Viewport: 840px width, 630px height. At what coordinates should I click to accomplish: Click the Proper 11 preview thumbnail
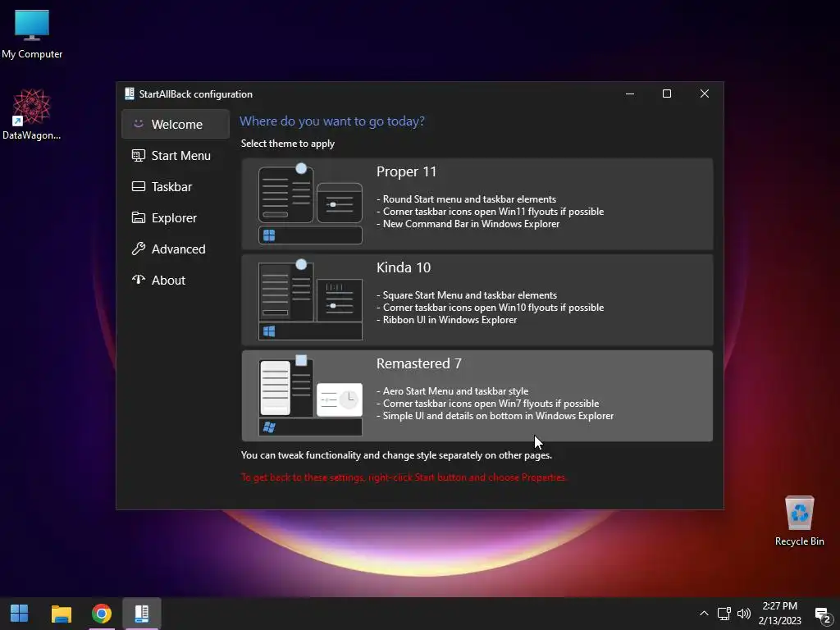click(310, 204)
